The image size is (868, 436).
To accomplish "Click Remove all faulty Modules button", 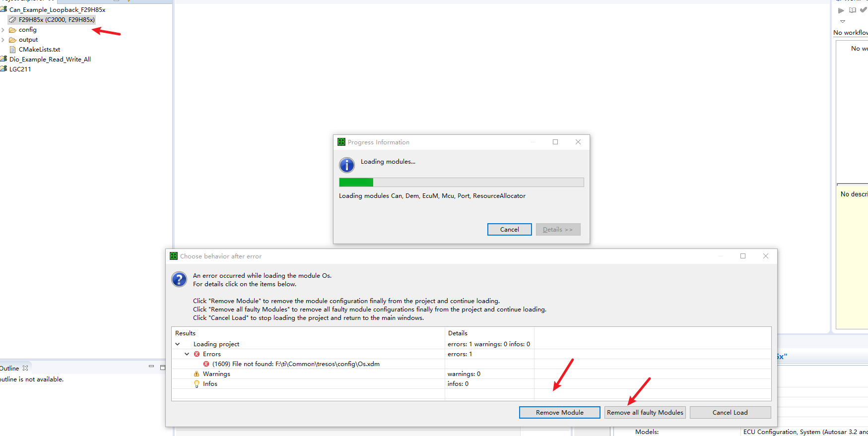I will pyautogui.click(x=645, y=413).
